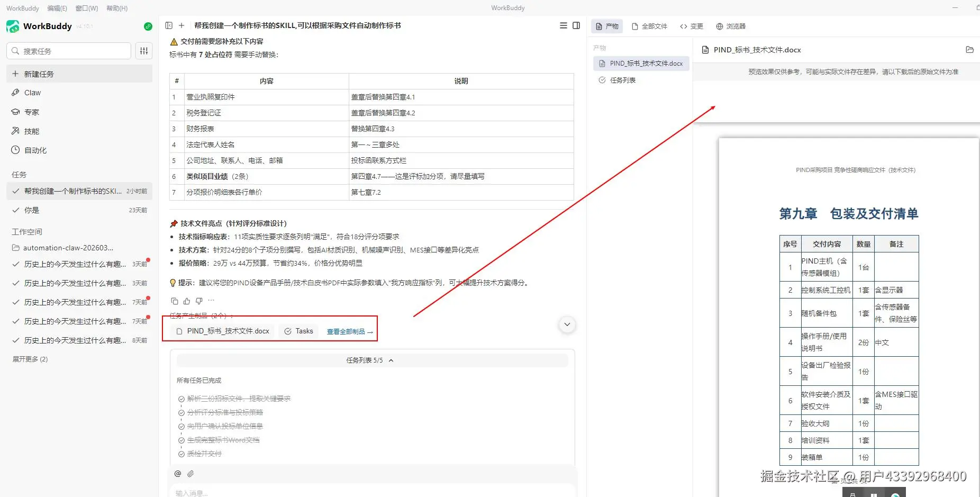980x497 pixels.
Task: Click the green status badge near WorkBuddy title
Action: 148,26
